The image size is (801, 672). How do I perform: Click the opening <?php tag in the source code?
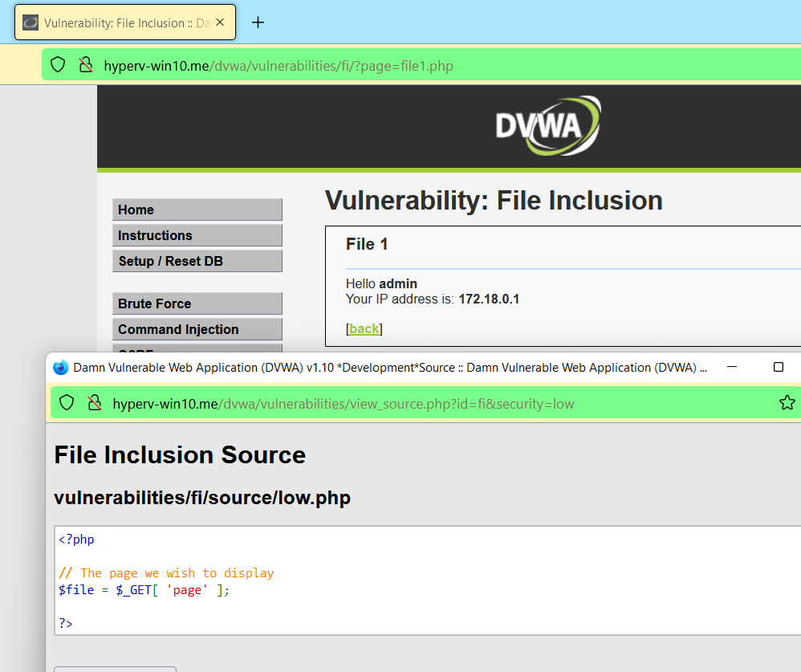pyautogui.click(x=76, y=540)
